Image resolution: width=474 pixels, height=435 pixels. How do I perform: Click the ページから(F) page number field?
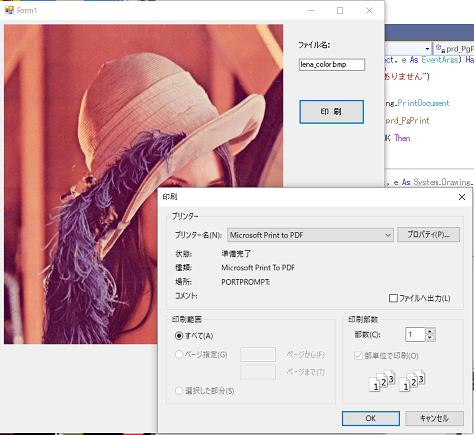point(258,354)
